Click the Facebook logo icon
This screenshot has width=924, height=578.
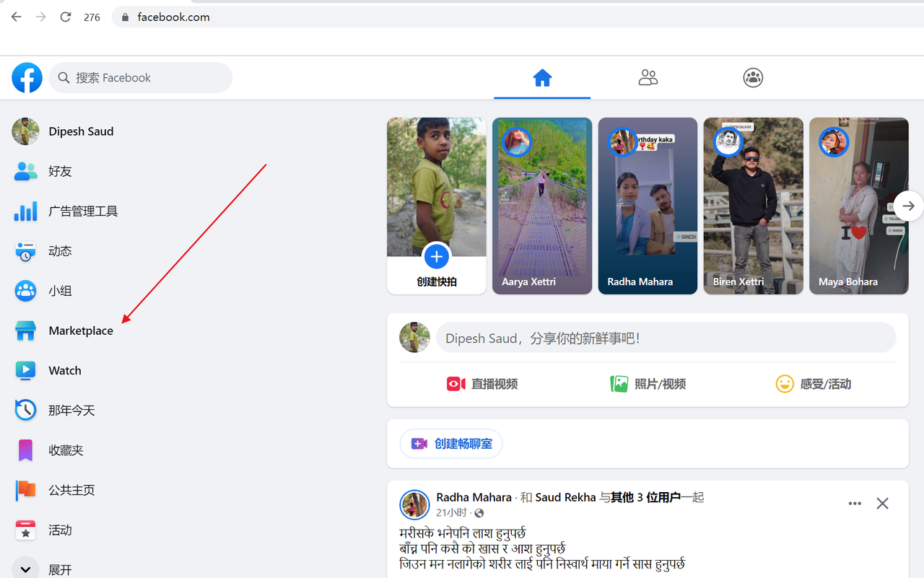[27, 77]
